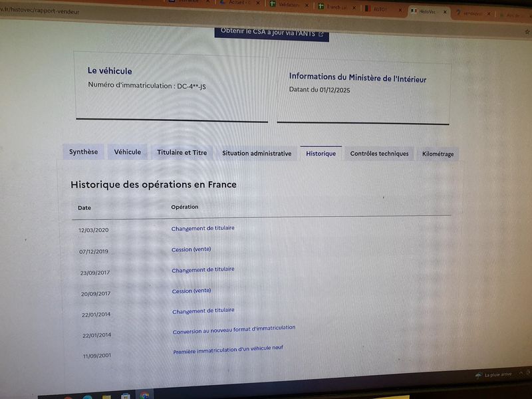Screen dimensions: 532x399
Task: Open the Contrôles techniques tab
Action: pos(379,154)
